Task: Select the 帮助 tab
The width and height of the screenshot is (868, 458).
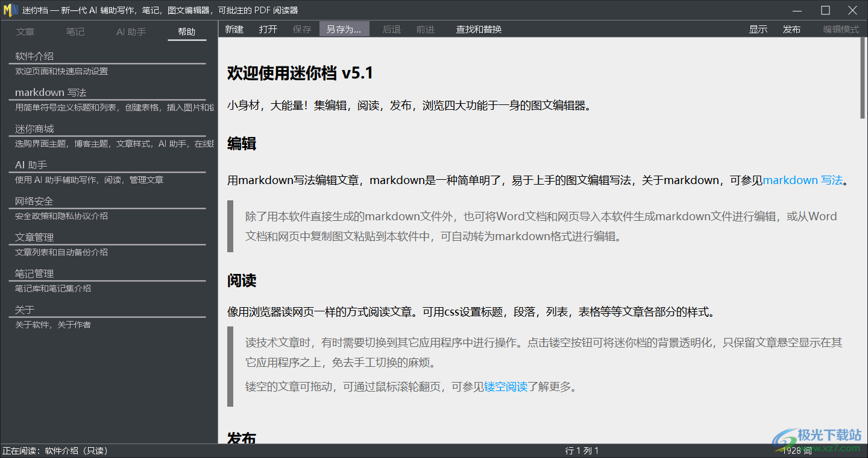Action: 187,31
